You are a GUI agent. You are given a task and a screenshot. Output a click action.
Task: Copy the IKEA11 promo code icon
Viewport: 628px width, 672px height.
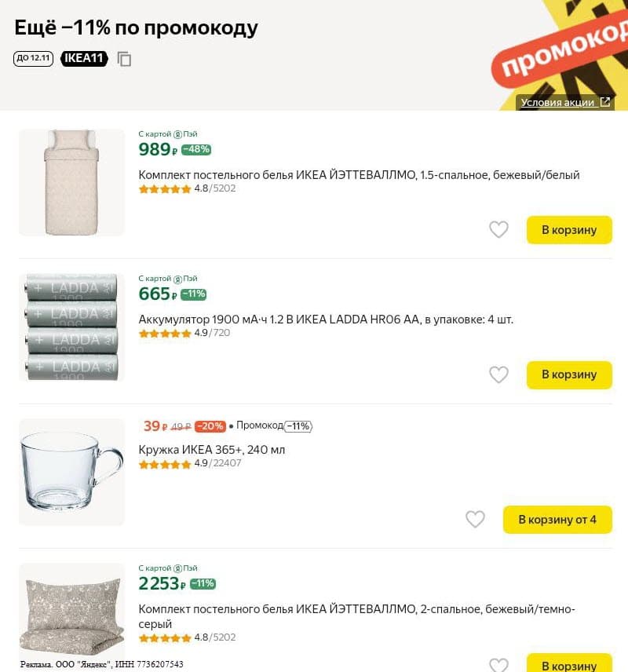coord(124,59)
